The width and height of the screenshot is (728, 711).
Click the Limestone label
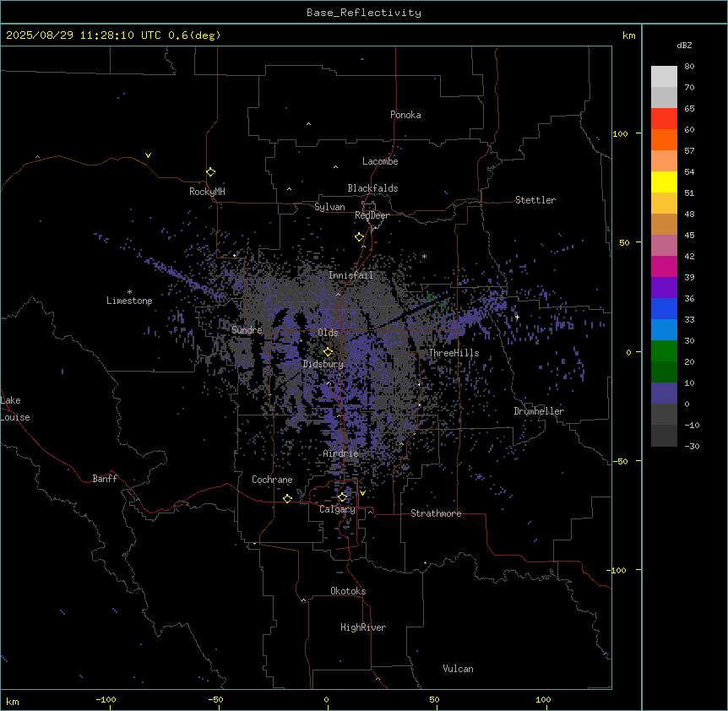tap(129, 301)
